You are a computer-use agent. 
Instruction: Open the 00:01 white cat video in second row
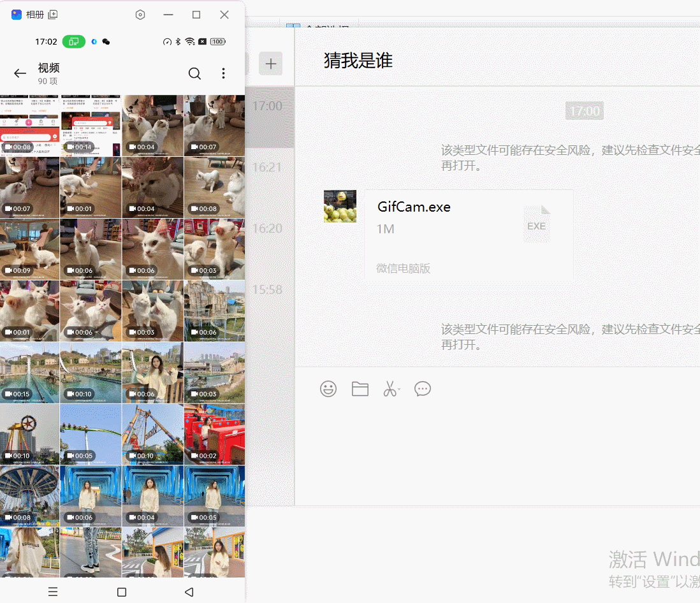point(91,187)
